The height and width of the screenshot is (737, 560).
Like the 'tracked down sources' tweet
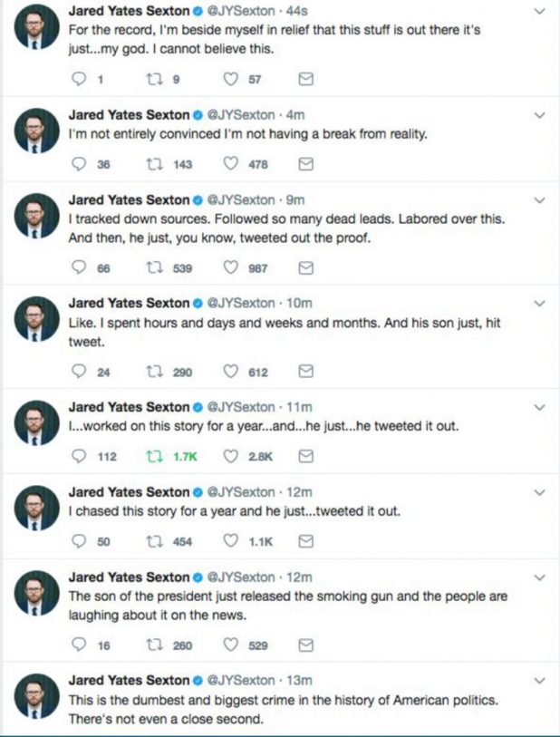tap(231, 267)
